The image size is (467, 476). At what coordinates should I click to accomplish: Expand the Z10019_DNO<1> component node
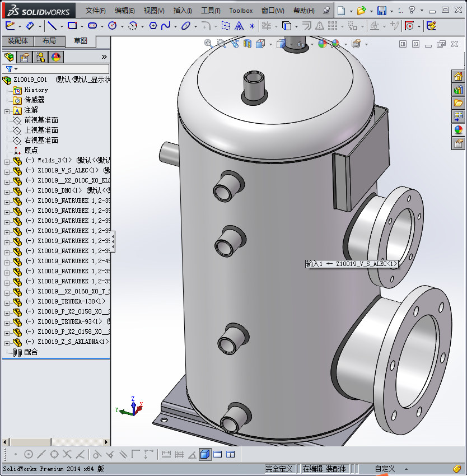(7, 191)
